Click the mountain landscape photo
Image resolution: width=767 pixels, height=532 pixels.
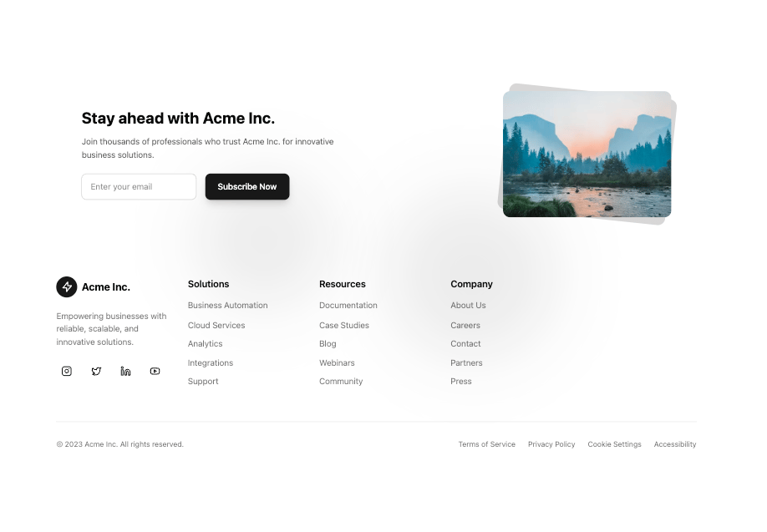click(587, 154)
